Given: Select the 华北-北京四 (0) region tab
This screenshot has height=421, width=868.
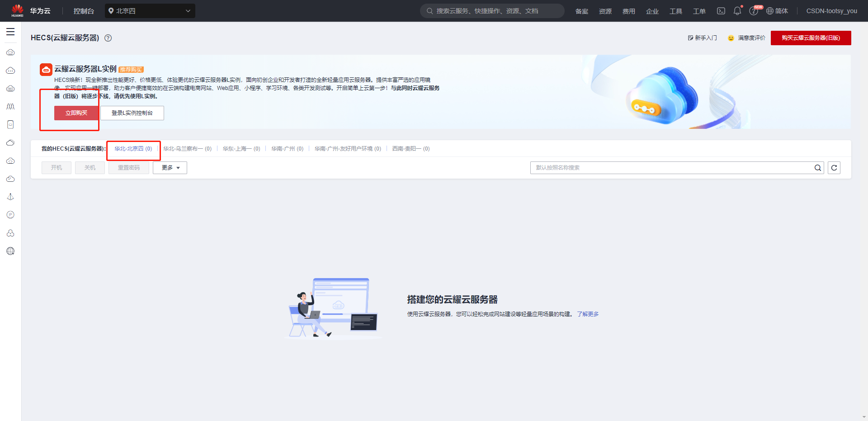Looking at the screenshot, I should click(133, 149).
